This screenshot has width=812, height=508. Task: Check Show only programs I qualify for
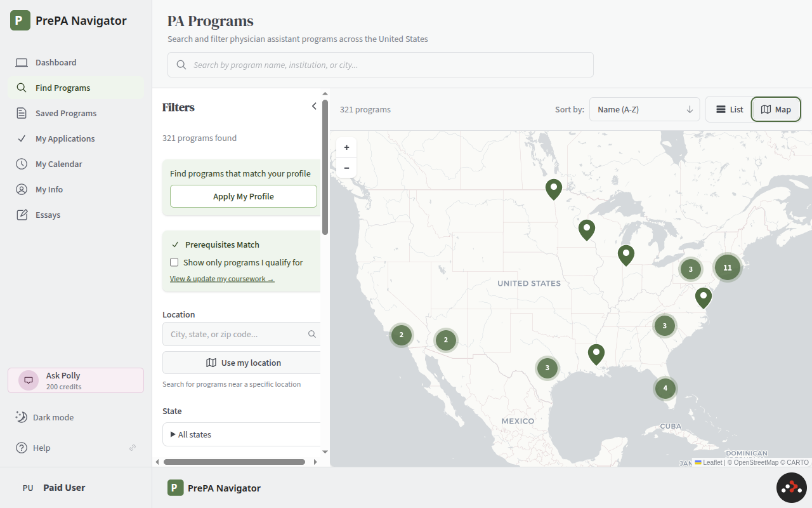pyautogui.click(x=174, y=262)
